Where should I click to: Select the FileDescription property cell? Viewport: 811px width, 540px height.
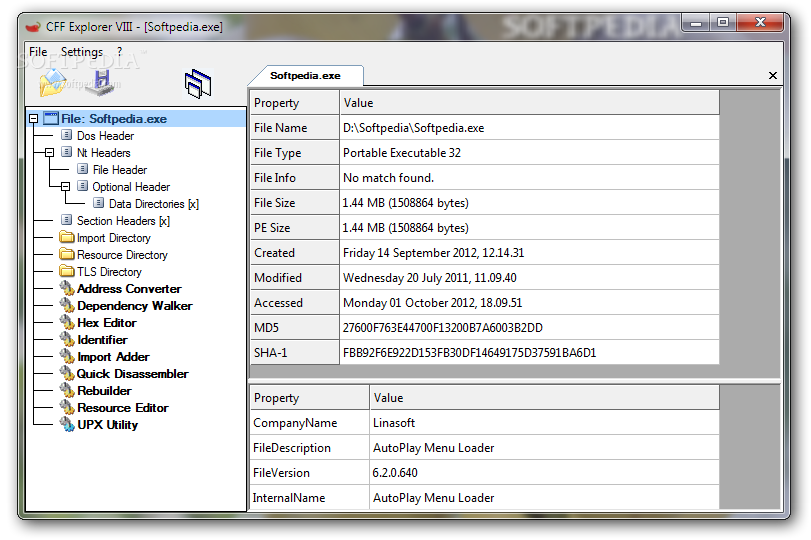[310, 447]
